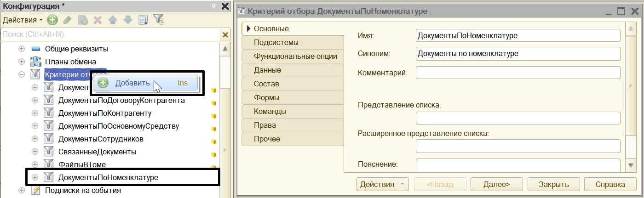
Task: Go to the Команды tab
Action: [293, 112]
